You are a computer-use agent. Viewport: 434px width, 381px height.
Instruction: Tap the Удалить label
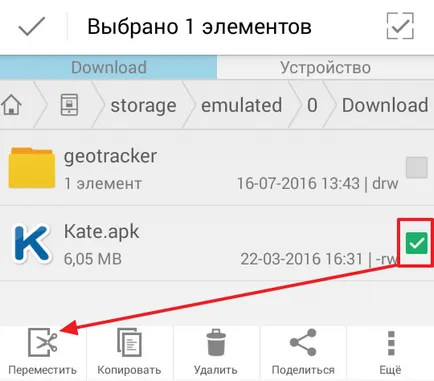[x=216, y=370]
